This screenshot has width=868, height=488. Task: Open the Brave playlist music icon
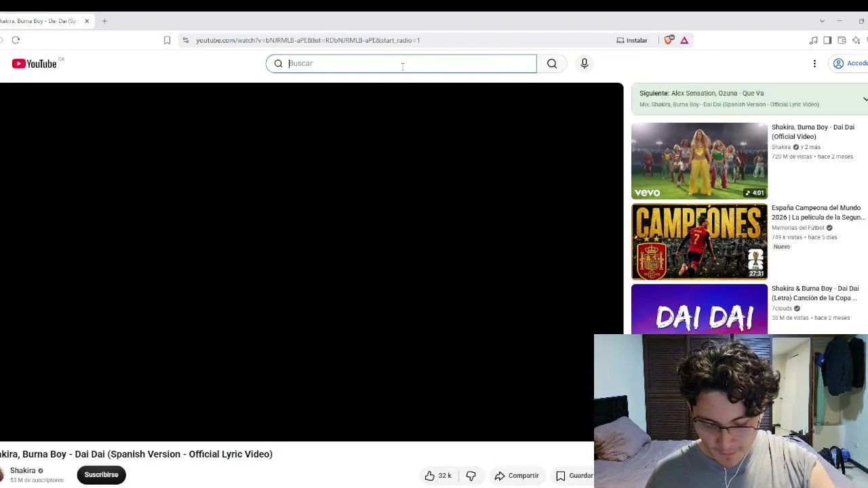pos(813,40)
